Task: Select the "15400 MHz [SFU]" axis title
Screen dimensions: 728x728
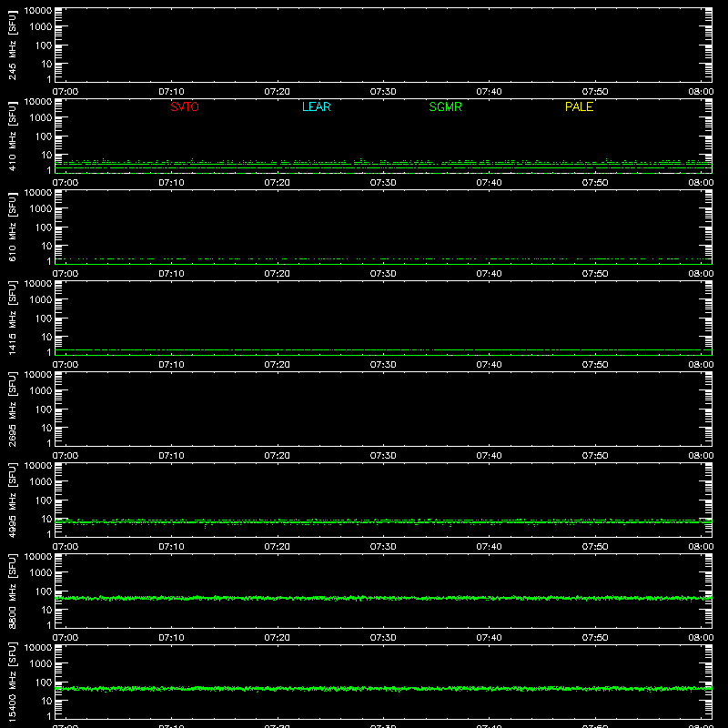Action: pos(12,682)
